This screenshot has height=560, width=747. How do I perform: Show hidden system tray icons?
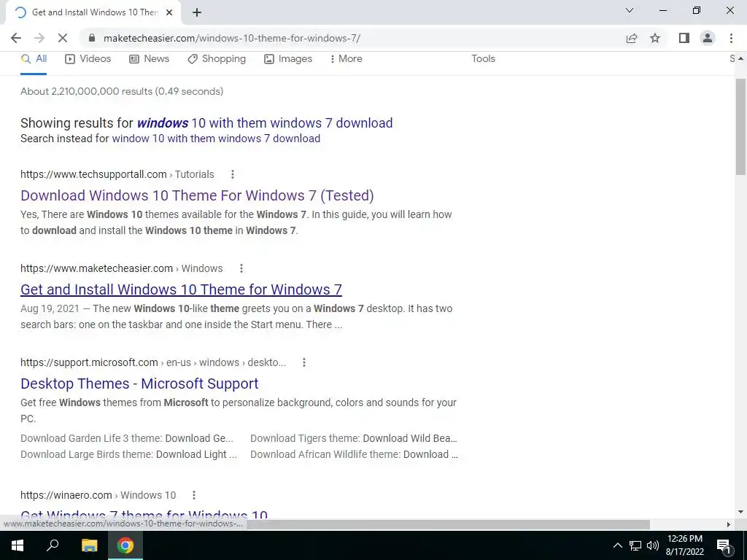pos(617,545)
